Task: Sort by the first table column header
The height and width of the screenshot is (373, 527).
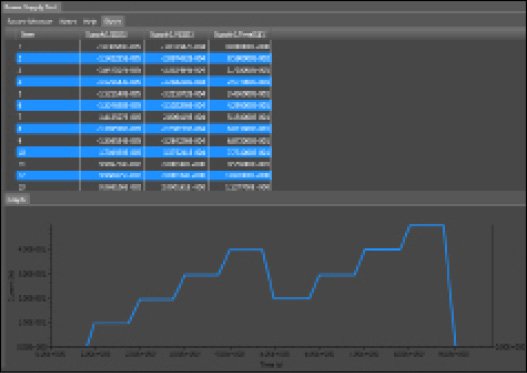Action: [x=28, y=34]
